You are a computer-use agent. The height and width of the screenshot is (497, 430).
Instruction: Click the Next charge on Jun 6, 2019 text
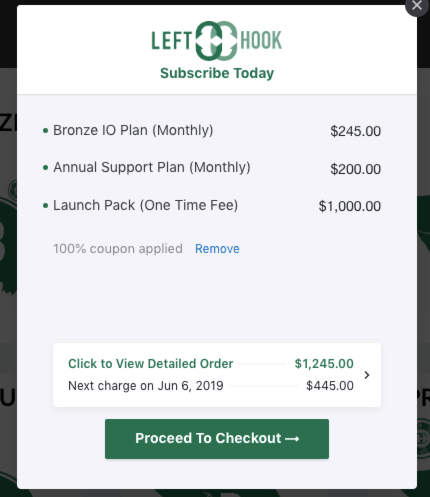146,386
